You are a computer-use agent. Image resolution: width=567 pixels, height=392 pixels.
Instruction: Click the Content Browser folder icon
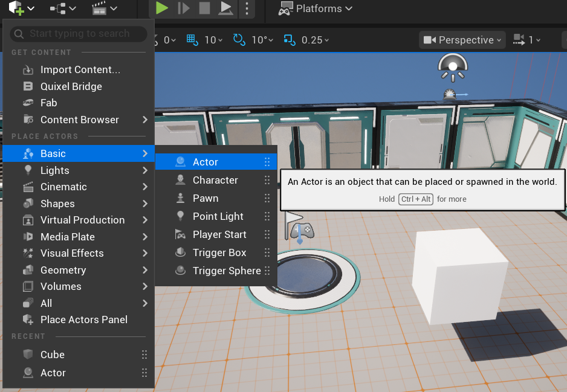(28, 119)
